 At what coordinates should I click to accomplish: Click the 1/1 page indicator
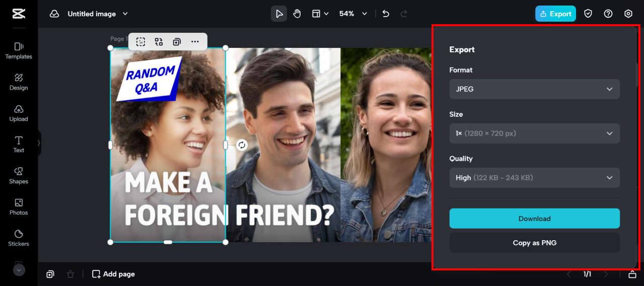click(x=587, y=274)
